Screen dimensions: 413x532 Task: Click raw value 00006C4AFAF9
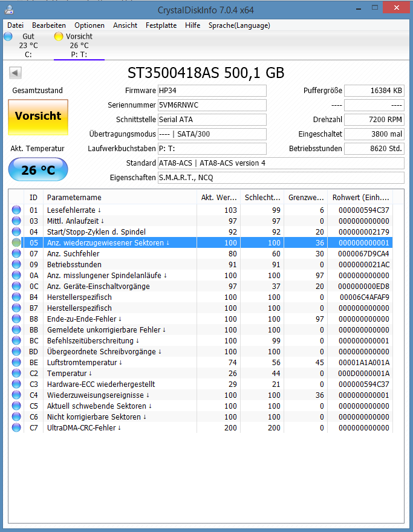(x=365, y=297)
